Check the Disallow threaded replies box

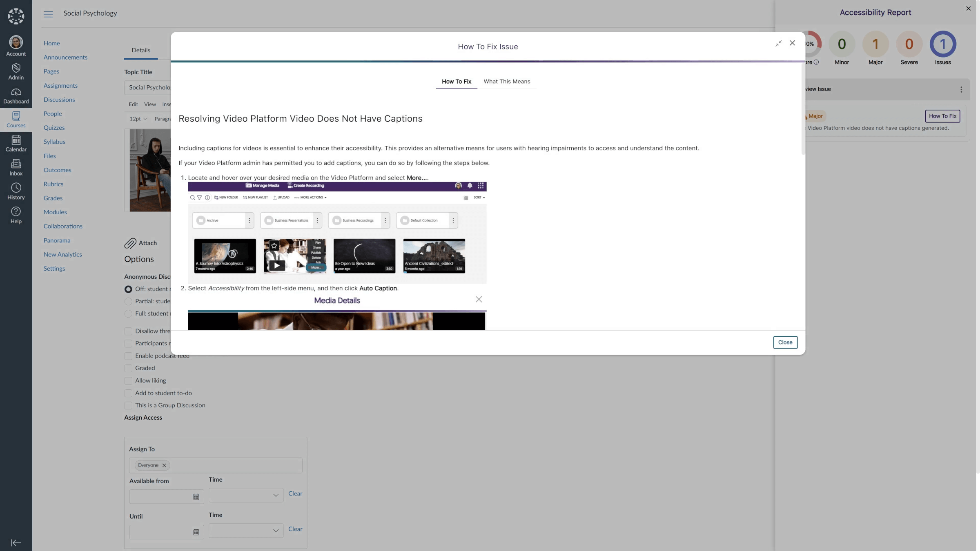coord(128,331)
